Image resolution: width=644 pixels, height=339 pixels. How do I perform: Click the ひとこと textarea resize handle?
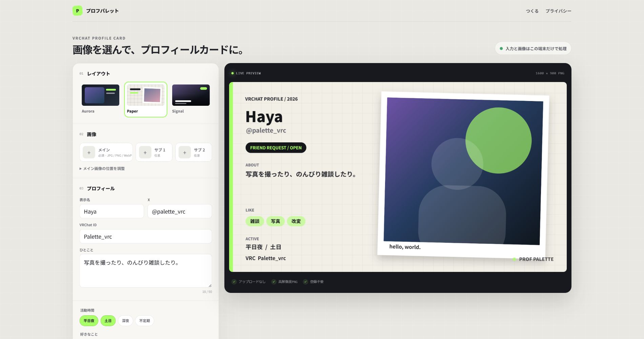point(210,285)
